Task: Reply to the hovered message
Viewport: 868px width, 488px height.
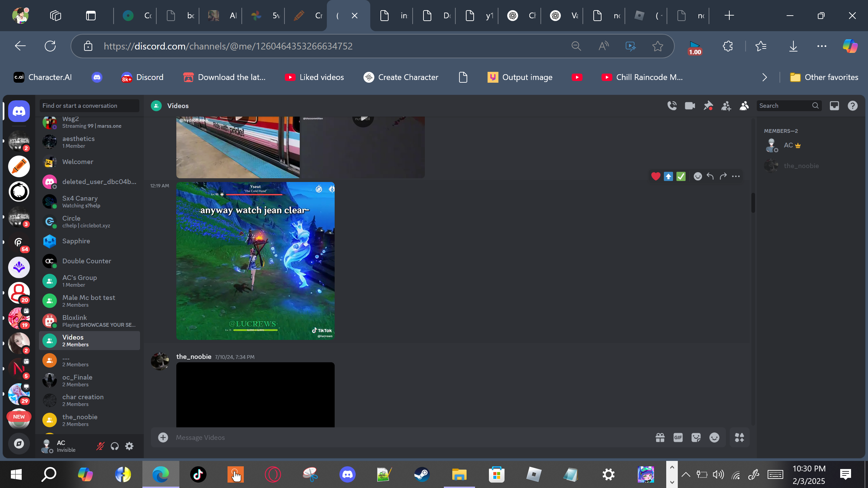Action: coord(710,176)
